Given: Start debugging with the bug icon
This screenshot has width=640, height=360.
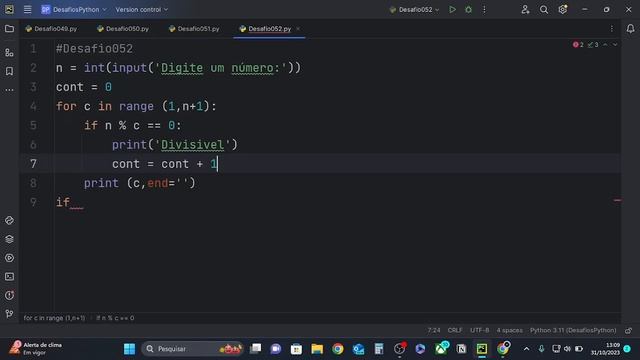Looking at the screenshot, I should [x=469, y=9].
